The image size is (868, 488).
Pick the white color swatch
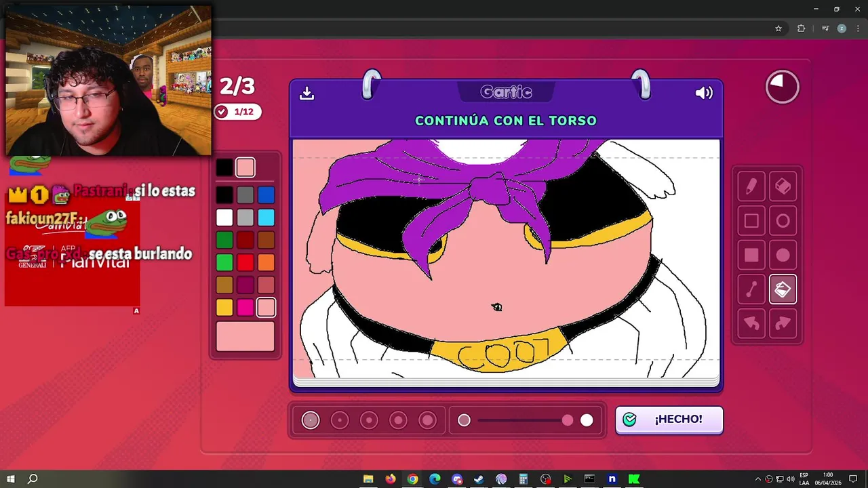tap(224, 218)
